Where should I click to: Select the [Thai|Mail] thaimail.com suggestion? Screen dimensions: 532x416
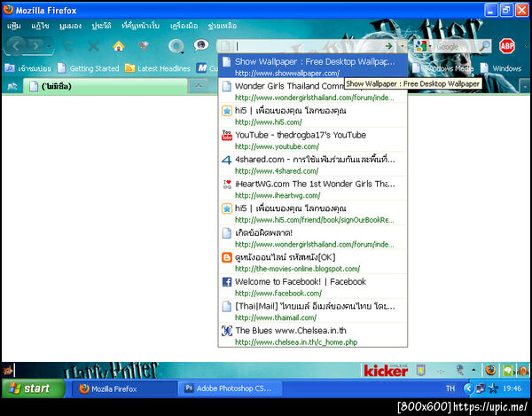tap(312, 310)
